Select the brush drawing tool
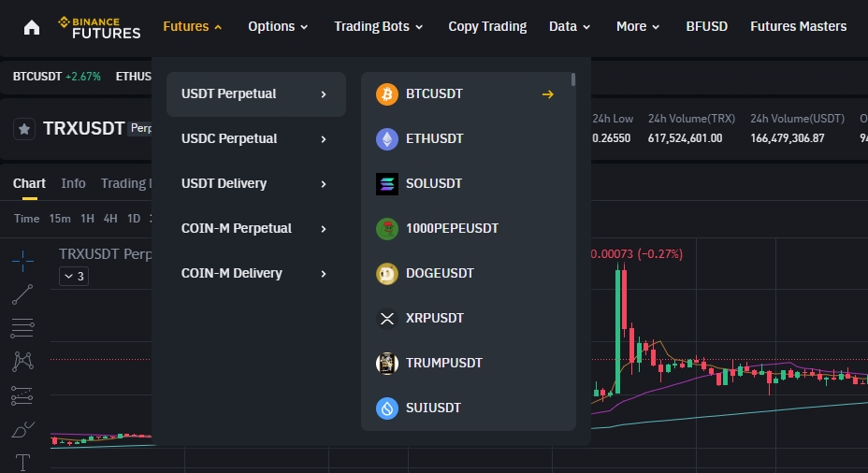Screen dimensions: 868x473 click(22, 429)
